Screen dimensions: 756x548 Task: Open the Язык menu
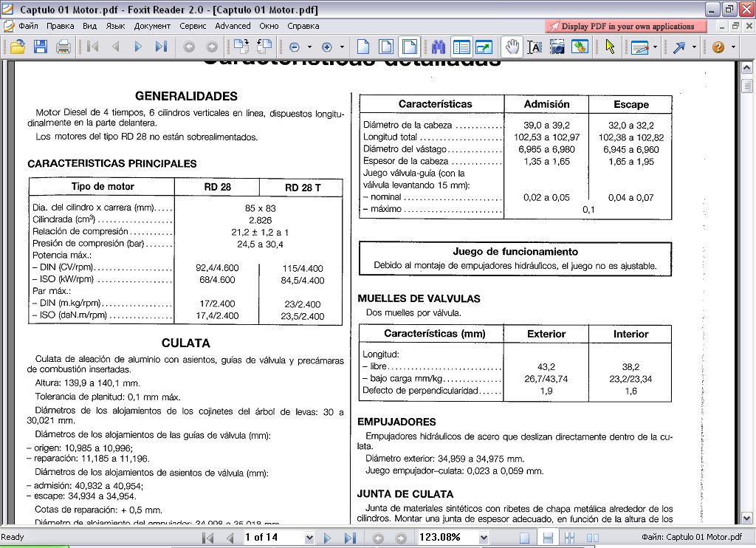click(115, 26)
